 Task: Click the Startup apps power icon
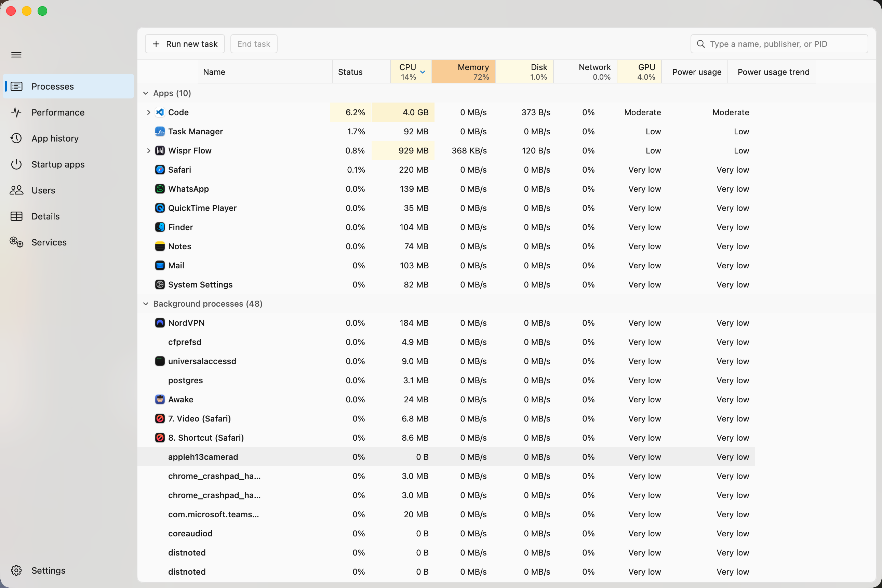(x=16, y=164)
